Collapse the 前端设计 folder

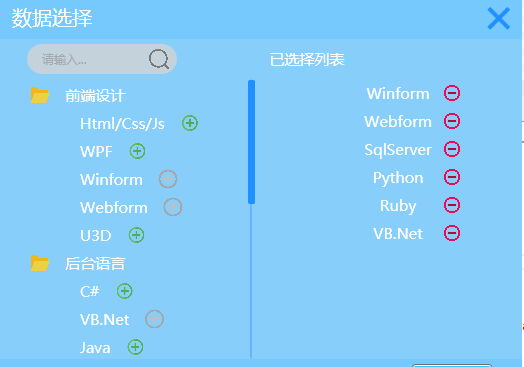tap(40, 95)
